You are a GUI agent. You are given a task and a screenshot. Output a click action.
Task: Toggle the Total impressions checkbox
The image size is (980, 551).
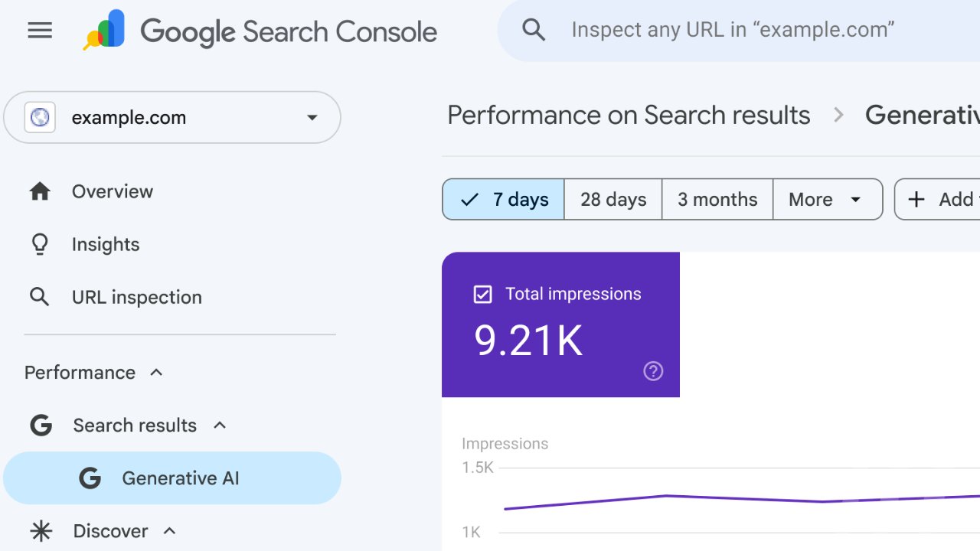(482, 294)
